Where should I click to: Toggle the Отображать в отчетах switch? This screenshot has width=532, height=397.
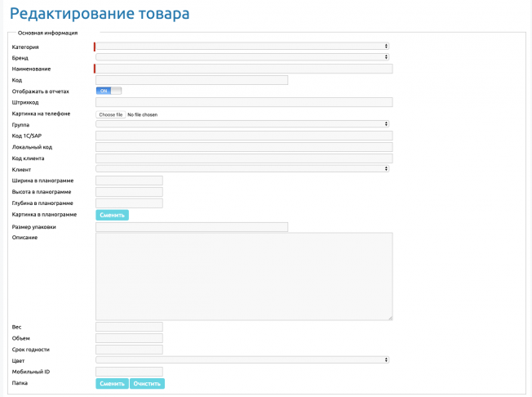(109, 91)
